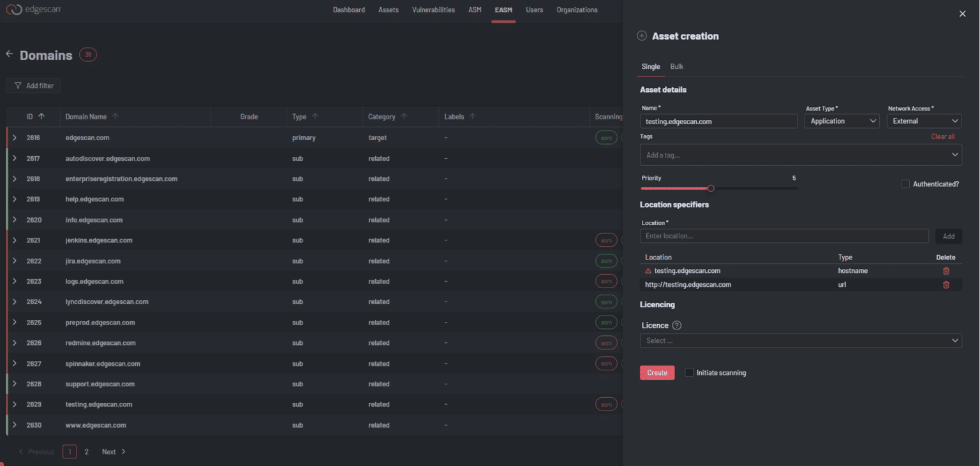
Task: Adjust the Priority slider handle
Action: click(x=711, y=188)
